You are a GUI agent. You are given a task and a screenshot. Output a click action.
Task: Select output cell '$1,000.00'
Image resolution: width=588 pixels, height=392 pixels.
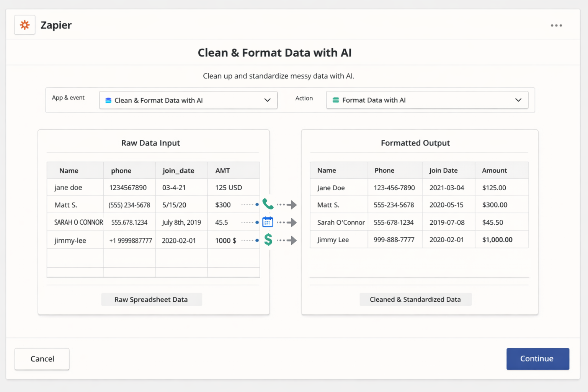tap(501, 240)
